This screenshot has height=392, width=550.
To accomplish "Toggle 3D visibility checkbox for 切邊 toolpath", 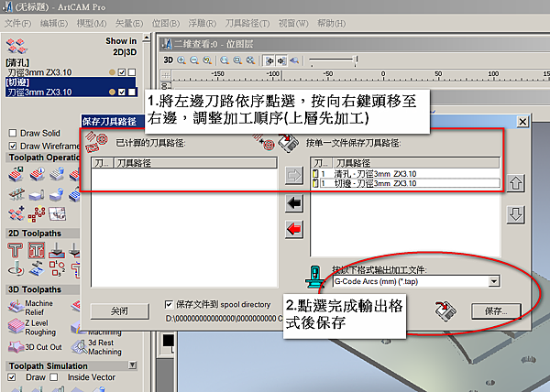I will [132, 93].
